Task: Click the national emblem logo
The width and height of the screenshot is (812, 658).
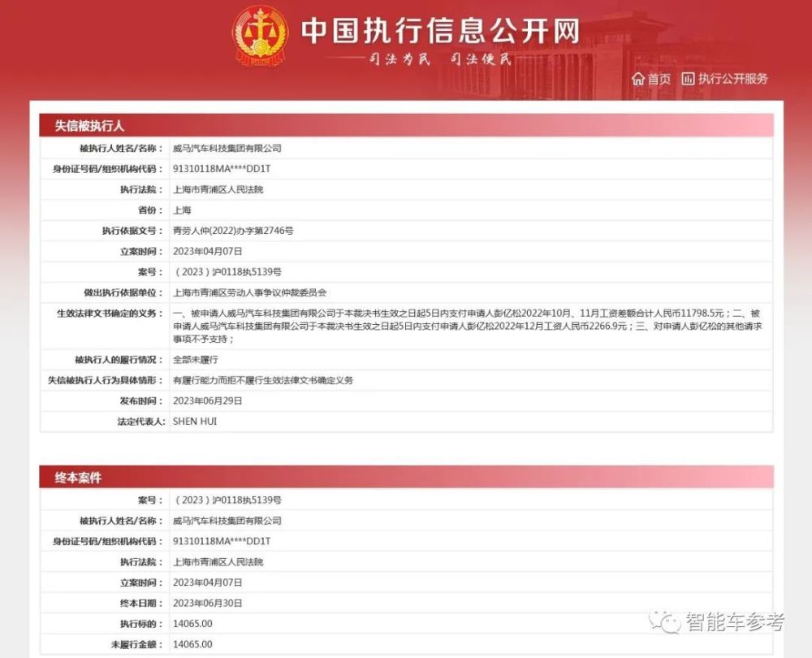Action: click(258, 37)
